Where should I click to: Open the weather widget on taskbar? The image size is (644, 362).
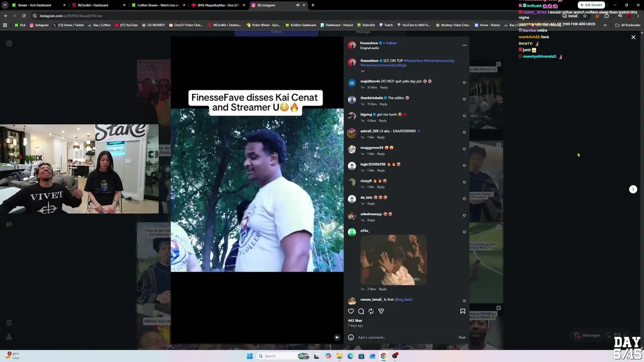(x=13, y=355)
